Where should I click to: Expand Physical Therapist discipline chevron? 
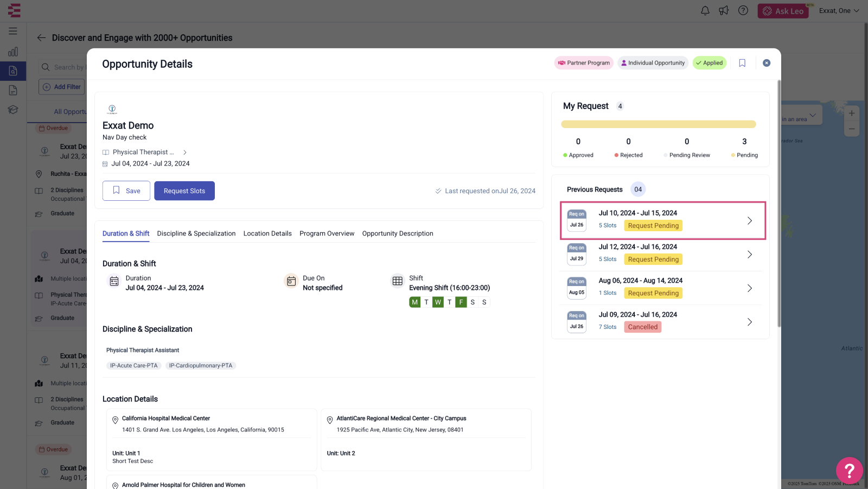tap(185, 153)
